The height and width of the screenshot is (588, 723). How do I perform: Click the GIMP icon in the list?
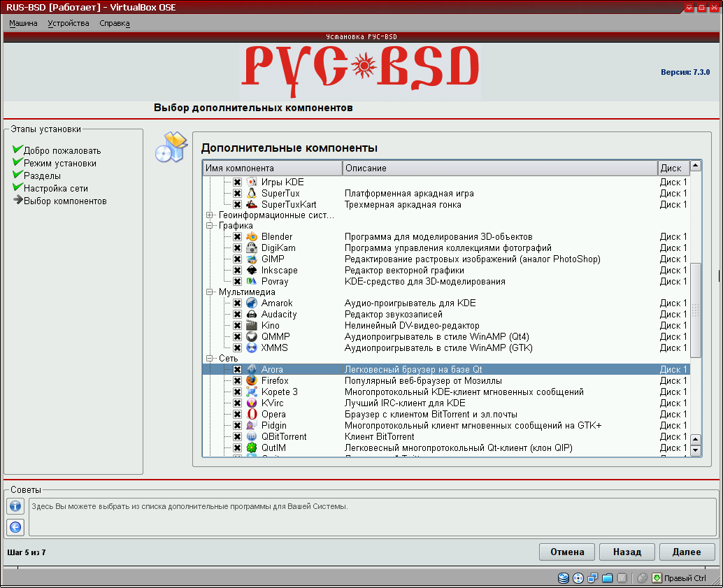251,259
